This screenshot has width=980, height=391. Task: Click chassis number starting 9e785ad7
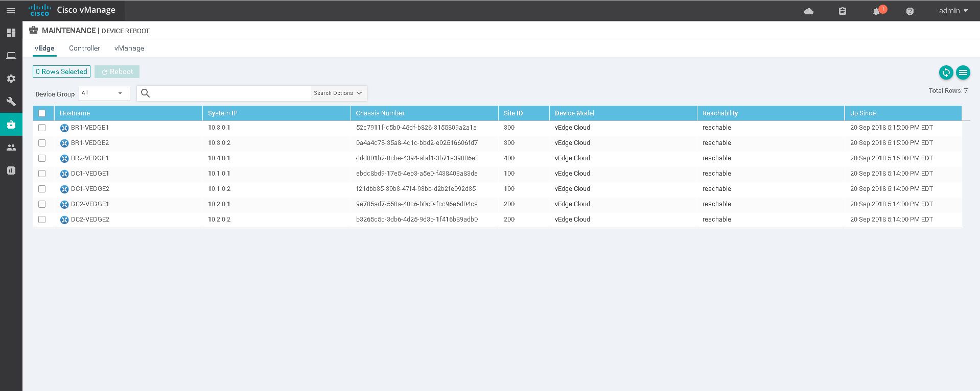(417, 204)
